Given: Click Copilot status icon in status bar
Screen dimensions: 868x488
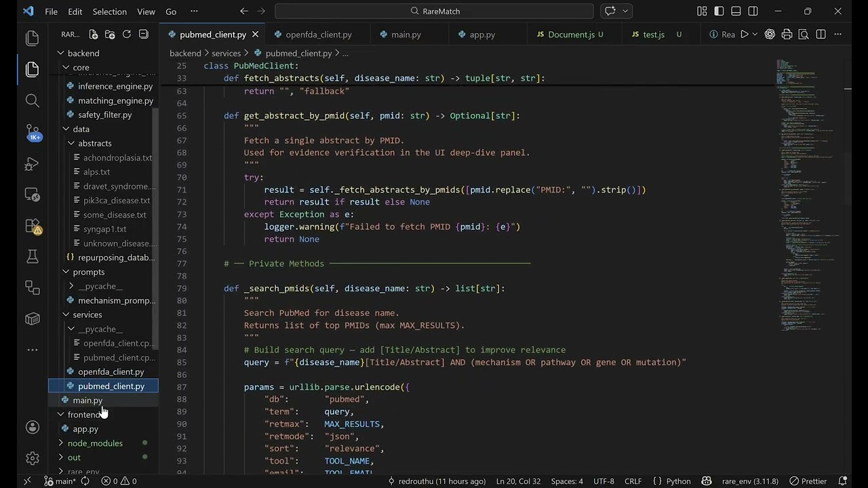Looking at the screenshot, I should tap(707, 481).
